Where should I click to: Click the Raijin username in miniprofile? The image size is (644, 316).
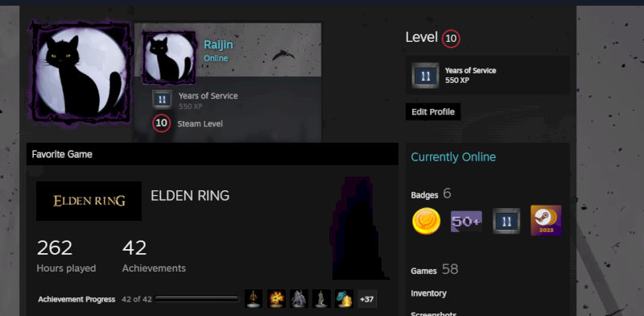coord(218,44)
